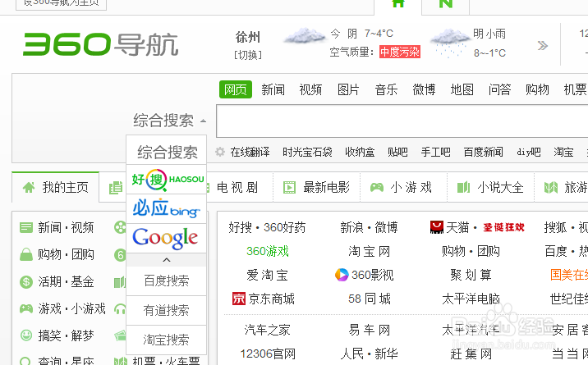Open the 聚划算 link
588x365 pixels.
(471, 275)
